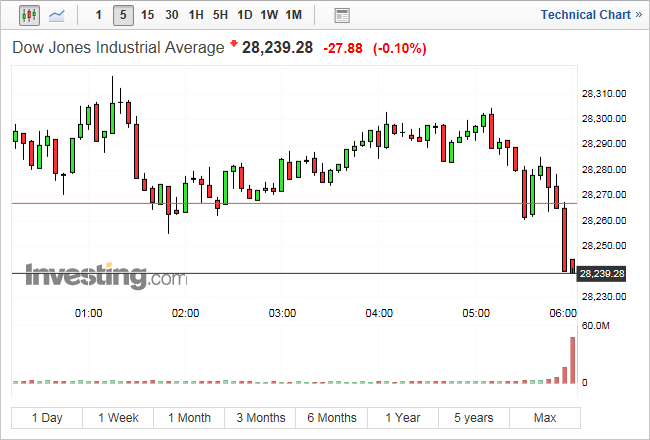Show the 3 Months range
This screenshot has width=650, height=440.
260,418
